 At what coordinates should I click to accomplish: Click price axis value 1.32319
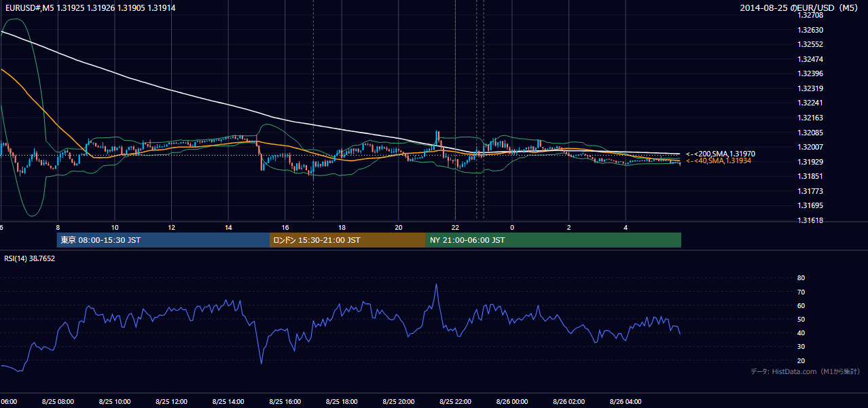810,88
